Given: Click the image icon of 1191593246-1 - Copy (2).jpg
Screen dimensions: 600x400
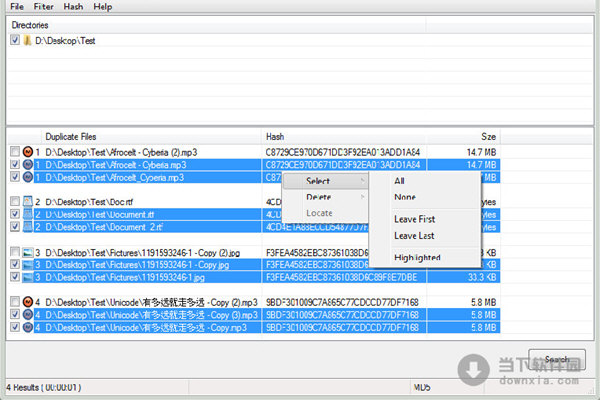Looking at the screenshot, I should 27,252.
